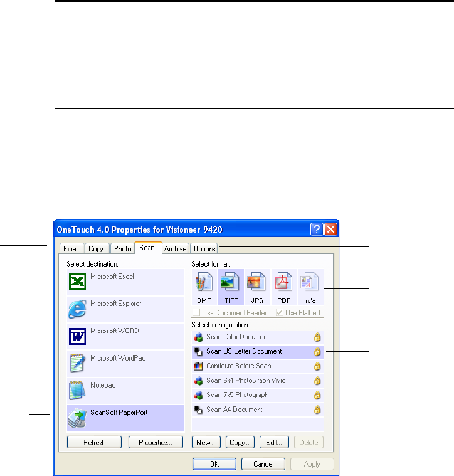Click the Scan Color Document icon
The width and height of the screenshot is (454, 476).
pyautogui.click(x=198, y=337)
